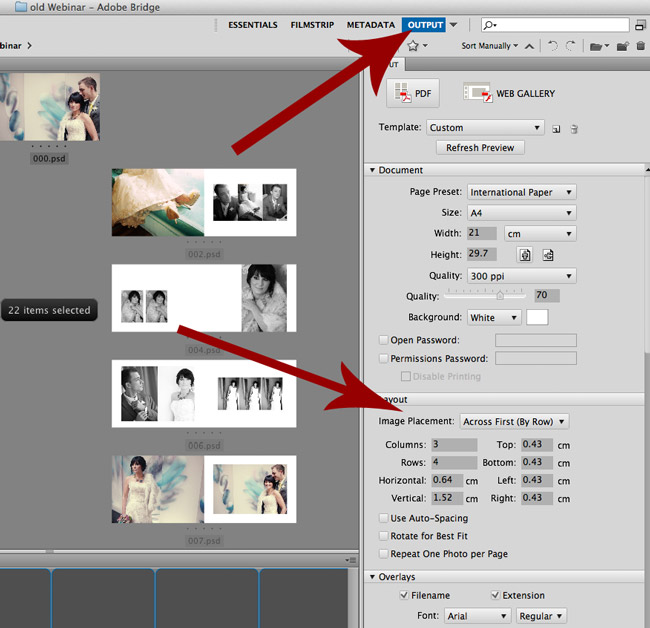The width and height of the screenshot is (650, 628).
Task: Open the Template dropdown showing Custom
Action: pos(485,128)
